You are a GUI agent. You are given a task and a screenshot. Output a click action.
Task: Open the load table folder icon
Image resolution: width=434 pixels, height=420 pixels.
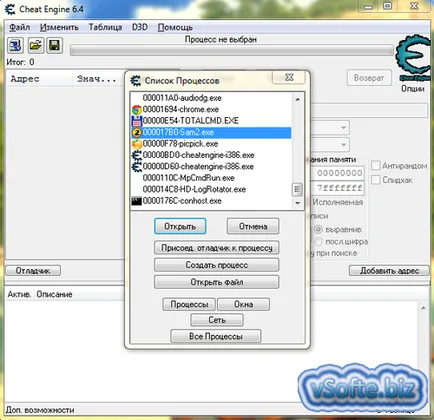point(35,45)
